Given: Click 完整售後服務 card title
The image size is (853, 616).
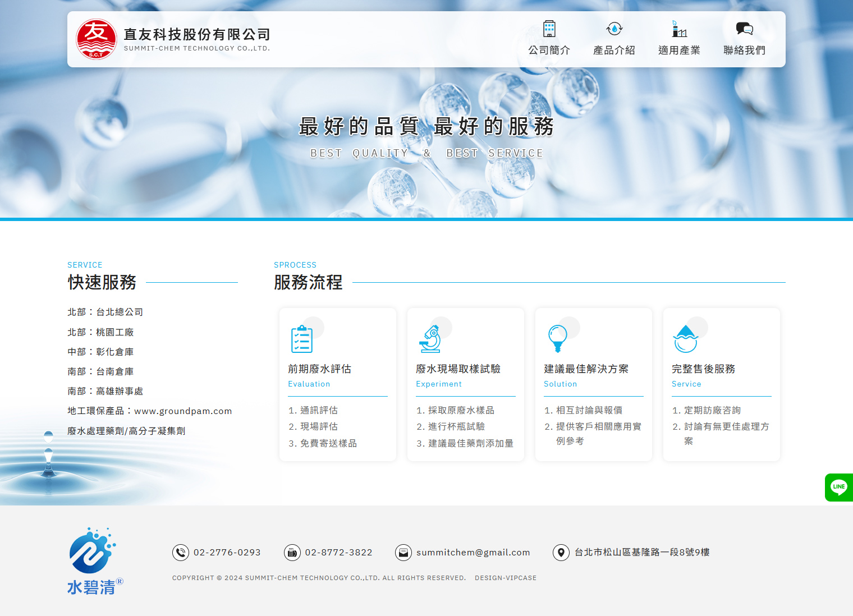Looking at the screenshot, I should [704, 369].
